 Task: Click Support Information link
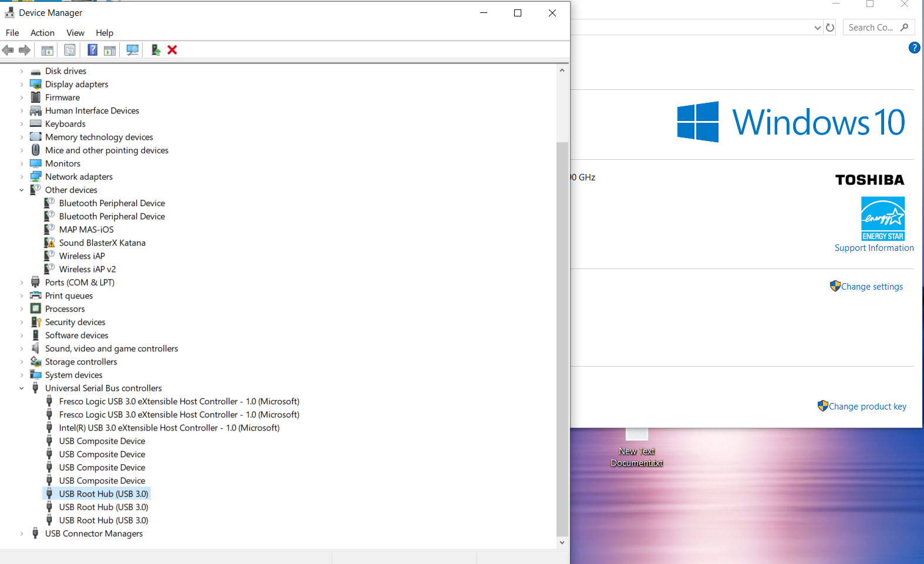pos(874,248)
